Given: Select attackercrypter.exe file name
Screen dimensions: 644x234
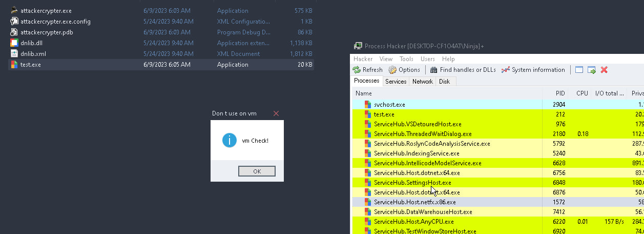Looking at the screenshot, I should click(x=46, y=11).
